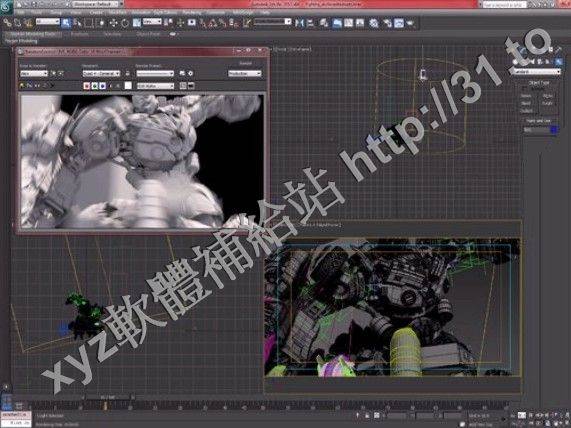This screenshot has height=428, width=571.
Task: Click Clear icon in render window toolbar
Action: [52, 86]
